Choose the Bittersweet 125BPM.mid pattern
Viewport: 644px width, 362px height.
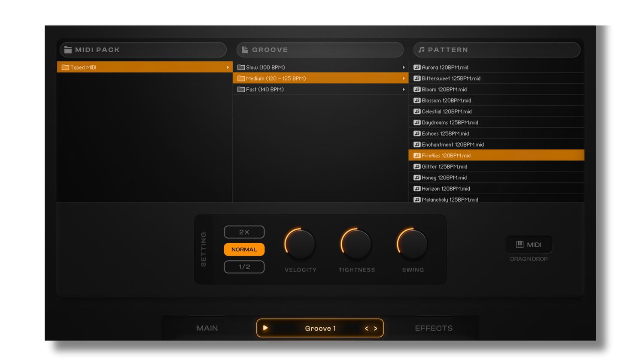(x=451, y=78)
